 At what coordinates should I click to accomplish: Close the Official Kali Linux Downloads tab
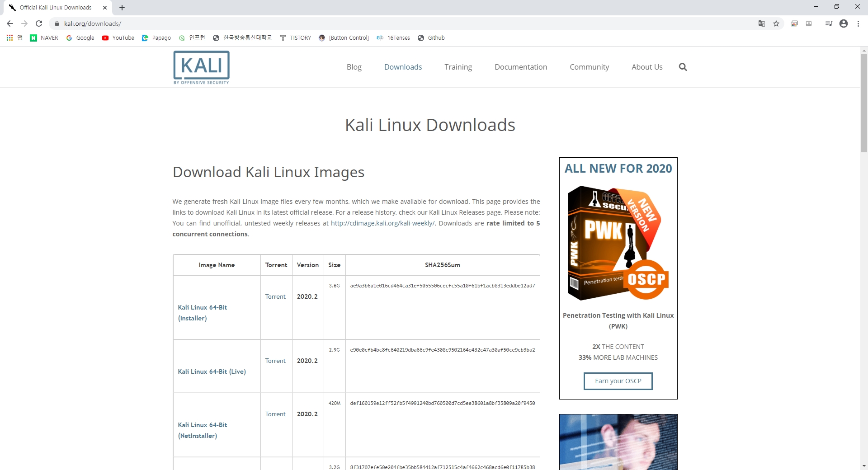[x=105, y=8]
